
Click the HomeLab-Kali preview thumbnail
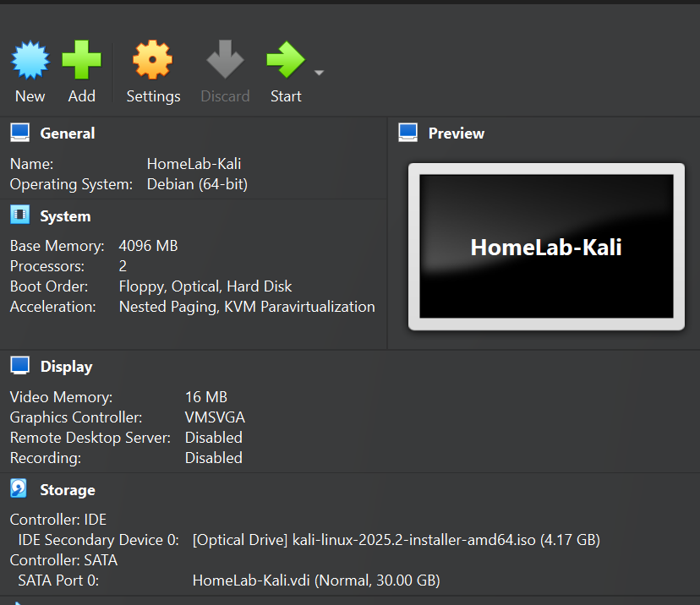pyautogui.click(x=546, y=247)
